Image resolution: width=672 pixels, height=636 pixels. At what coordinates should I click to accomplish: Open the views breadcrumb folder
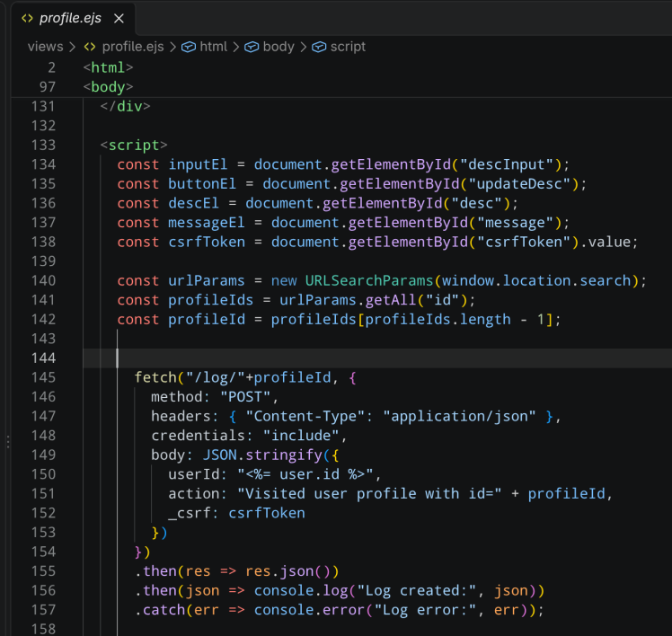pos(46,47)
